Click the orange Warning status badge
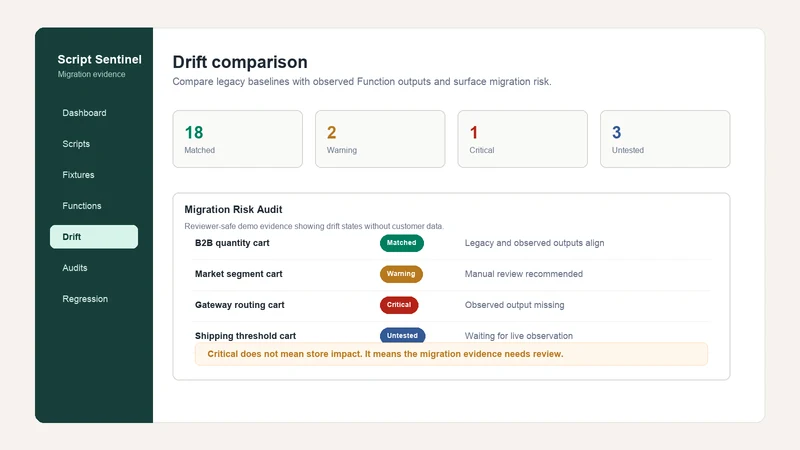This screenshot has width=800, height=450. click(x=401, y=274)
